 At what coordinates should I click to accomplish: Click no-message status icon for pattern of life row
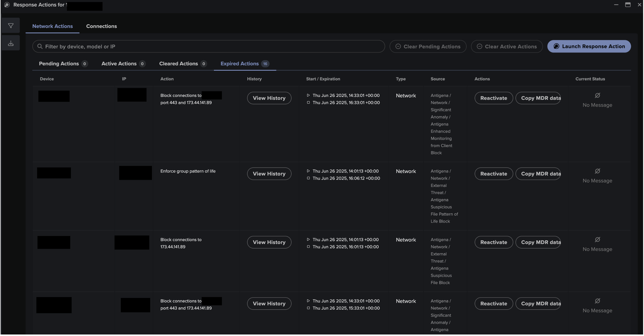(597, 171)
